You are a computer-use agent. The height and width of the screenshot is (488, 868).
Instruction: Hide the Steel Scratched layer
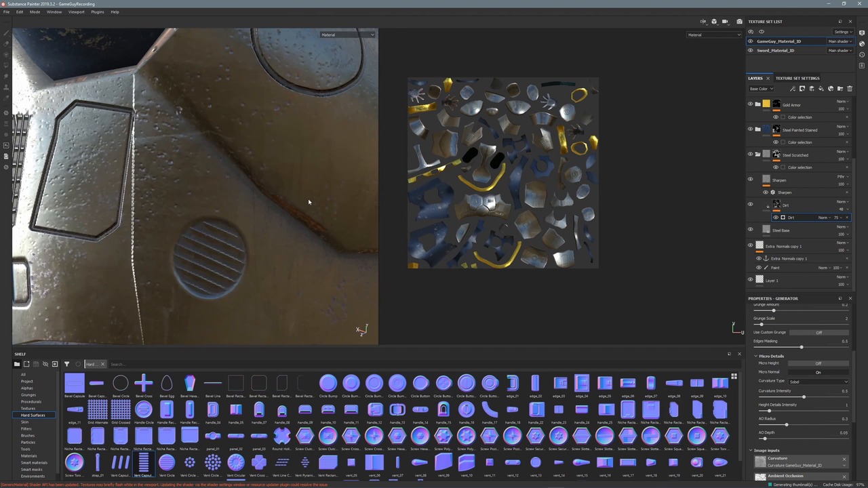point(750,155)
